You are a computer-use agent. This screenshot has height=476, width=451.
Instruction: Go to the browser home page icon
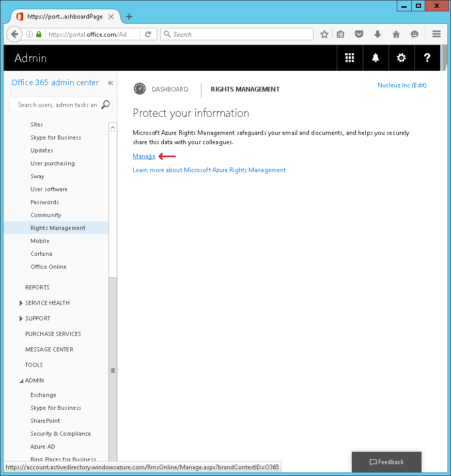coord(396,34)
